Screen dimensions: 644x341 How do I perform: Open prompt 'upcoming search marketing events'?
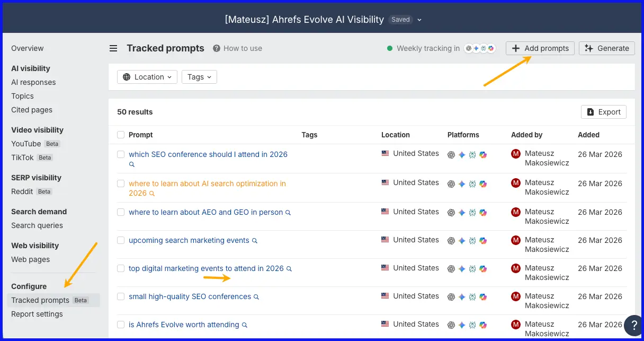coord(189,240)
